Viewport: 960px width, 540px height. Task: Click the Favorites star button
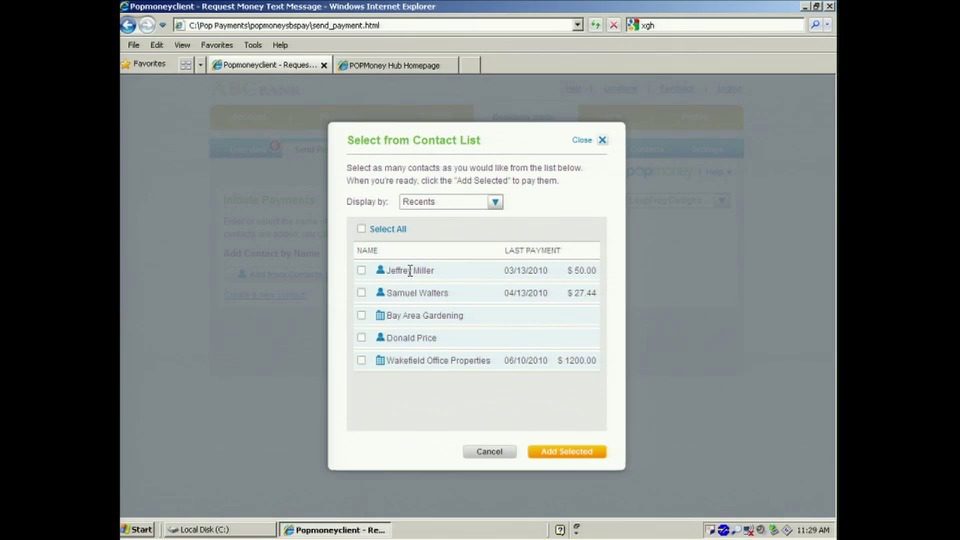coord(144,64)
